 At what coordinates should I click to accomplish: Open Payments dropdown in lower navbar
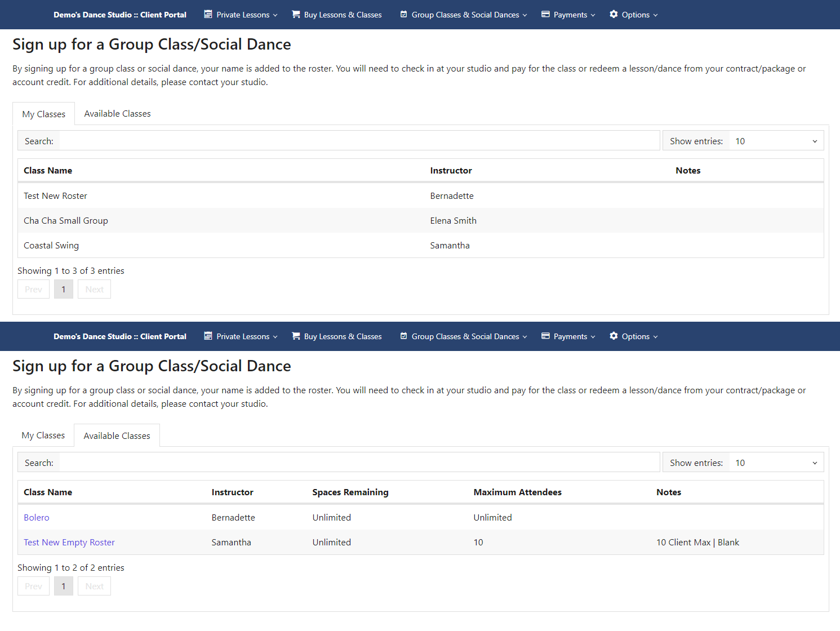568,336
